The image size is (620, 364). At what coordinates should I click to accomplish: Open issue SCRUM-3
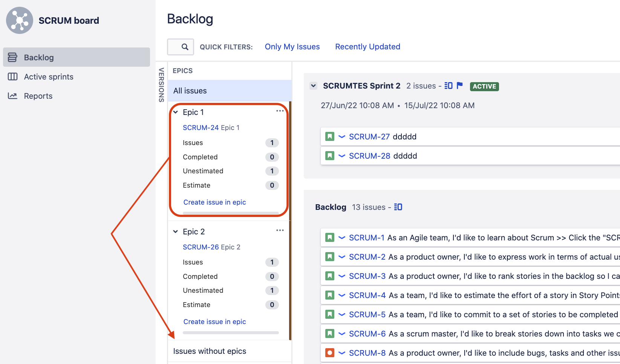367,276
